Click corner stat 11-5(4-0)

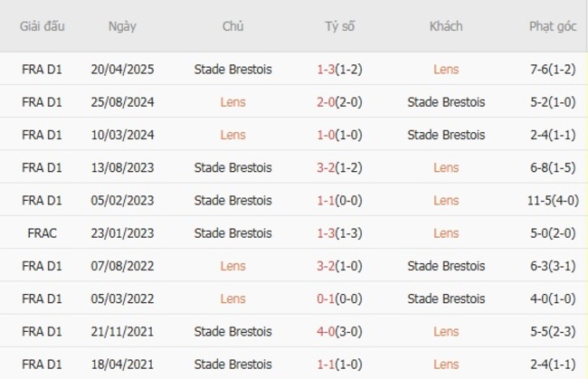pyautogui.click(x=554, y=201)
